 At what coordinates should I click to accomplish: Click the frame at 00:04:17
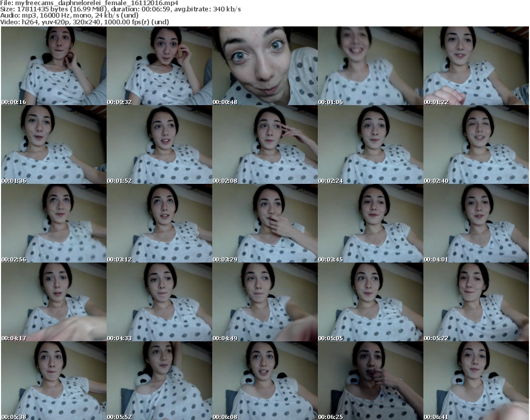pyautogui.click(x=53, y=302)
